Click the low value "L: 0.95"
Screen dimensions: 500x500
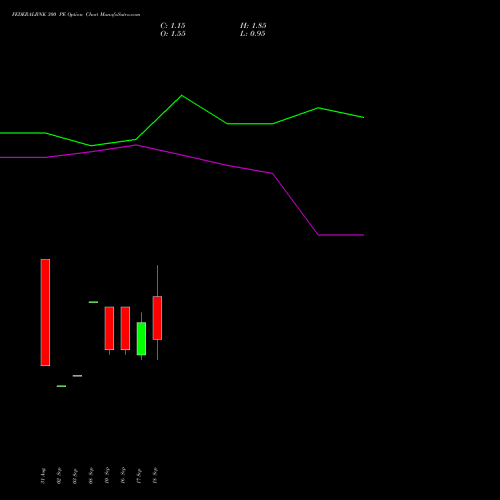(x=253, y=34)
